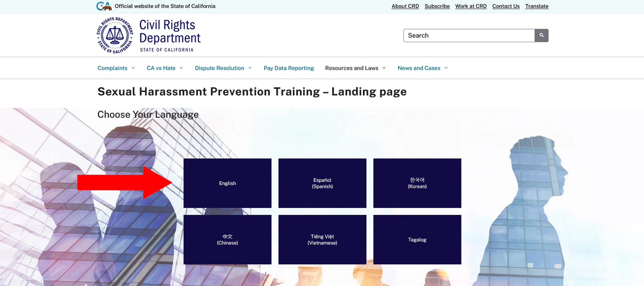
Task: Select the Tiếng Việt (Vietnamese) tile
Action: tap(322, 239)
